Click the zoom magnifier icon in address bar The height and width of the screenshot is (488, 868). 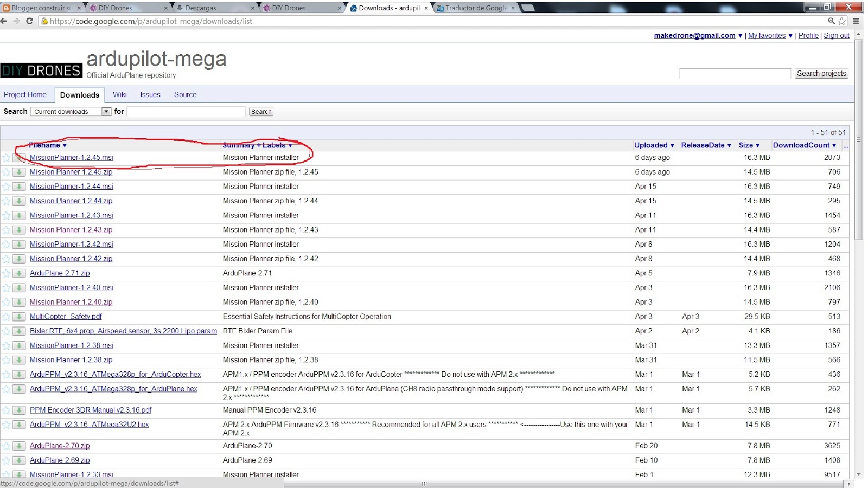click(831, 21)
